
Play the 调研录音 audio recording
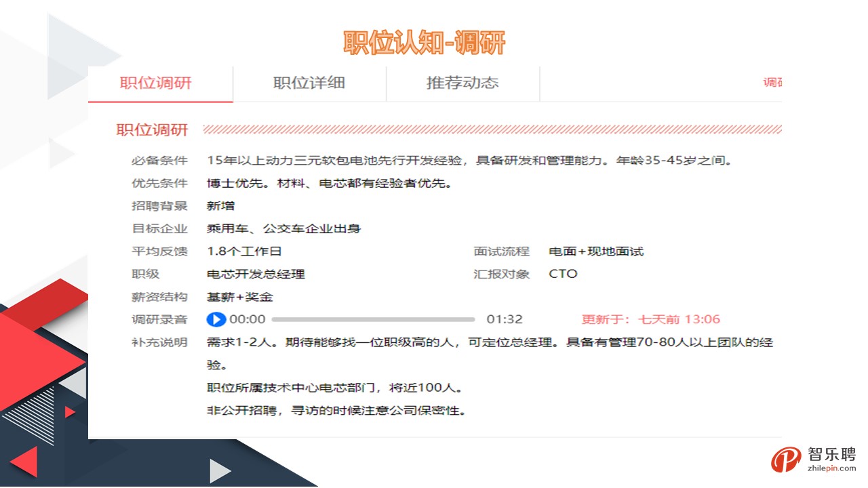[216, 319]
